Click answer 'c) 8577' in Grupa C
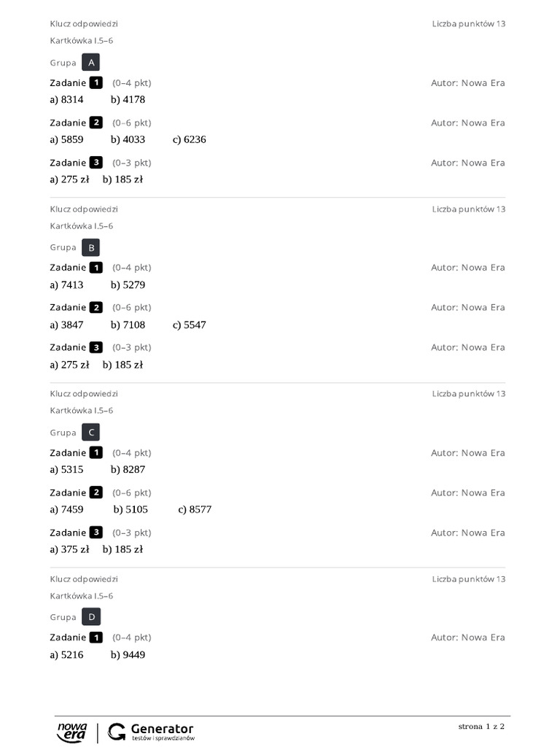560x747 pixels. pyautogui.click(x=195, y=509)
